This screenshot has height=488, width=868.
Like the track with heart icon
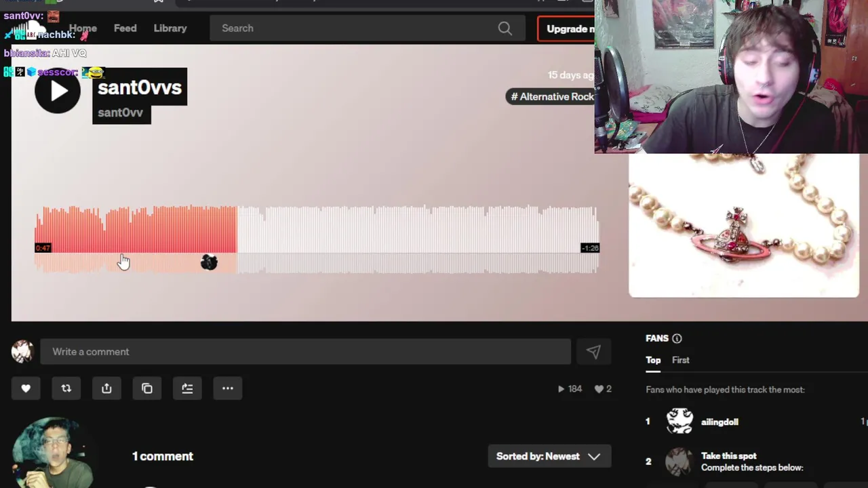(x=26, y=388)
